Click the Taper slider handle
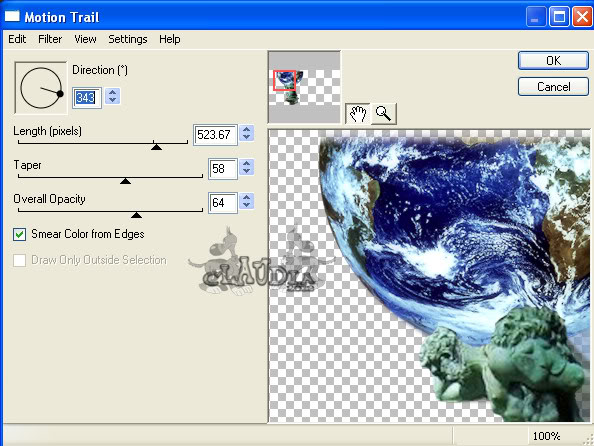Image resolution: width=594 pixels, height=446 pixels. point(125,181)
